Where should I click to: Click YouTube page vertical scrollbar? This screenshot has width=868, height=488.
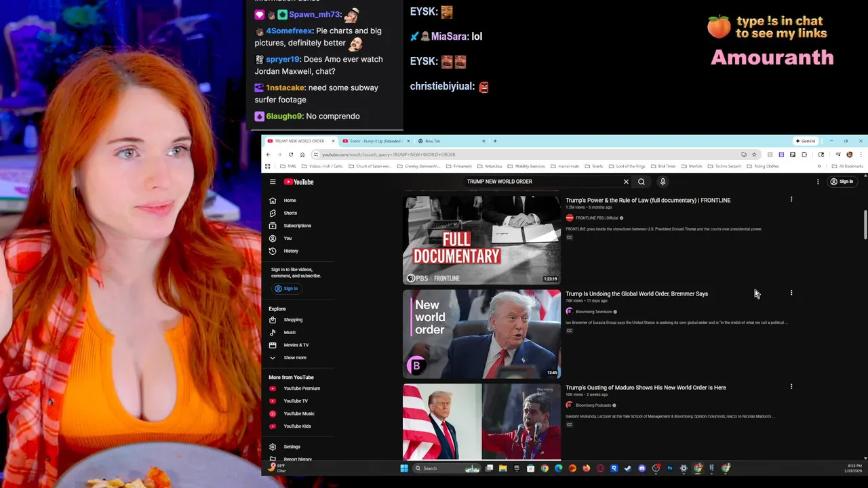pyautogui.click(x=865, y=224)
